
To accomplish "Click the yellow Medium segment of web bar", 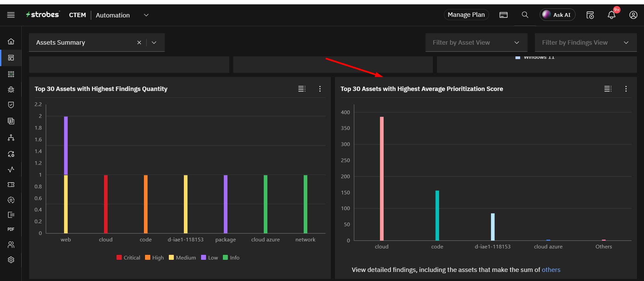I will coord(66,204).
